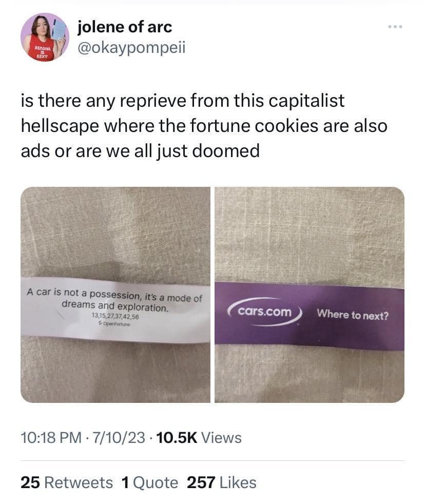Open the three-dot more options menu
Screen dimensions: 425x504
[395, 27]
